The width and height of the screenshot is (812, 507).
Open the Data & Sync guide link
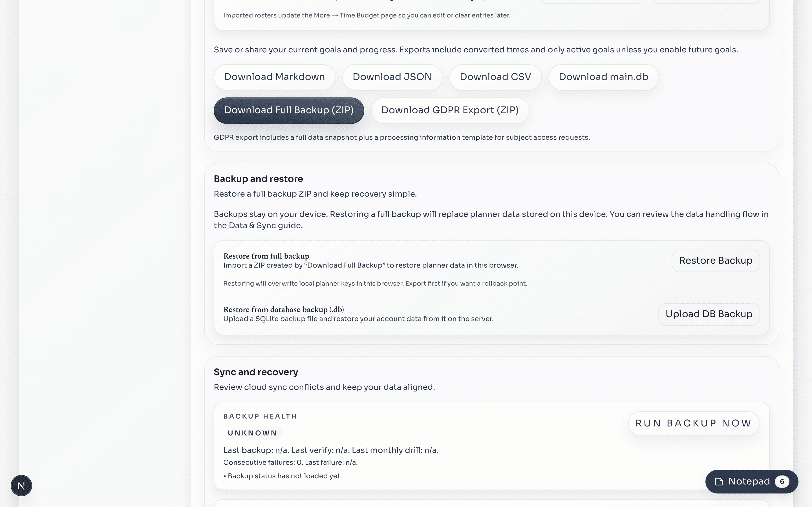[264, 225]
